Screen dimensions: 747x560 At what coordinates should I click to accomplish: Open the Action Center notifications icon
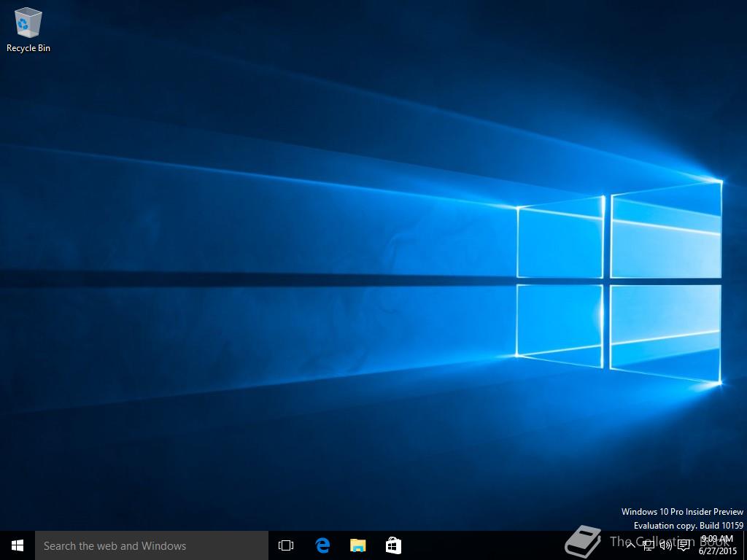tap(684, 545)
